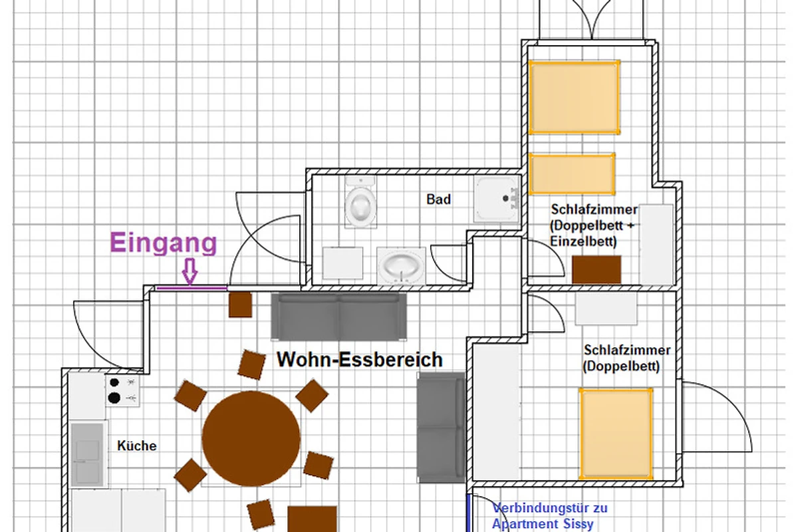Select chair right of the round table
Image resolution: width=798 pixels, height=532 pixels.
(319, 465)
